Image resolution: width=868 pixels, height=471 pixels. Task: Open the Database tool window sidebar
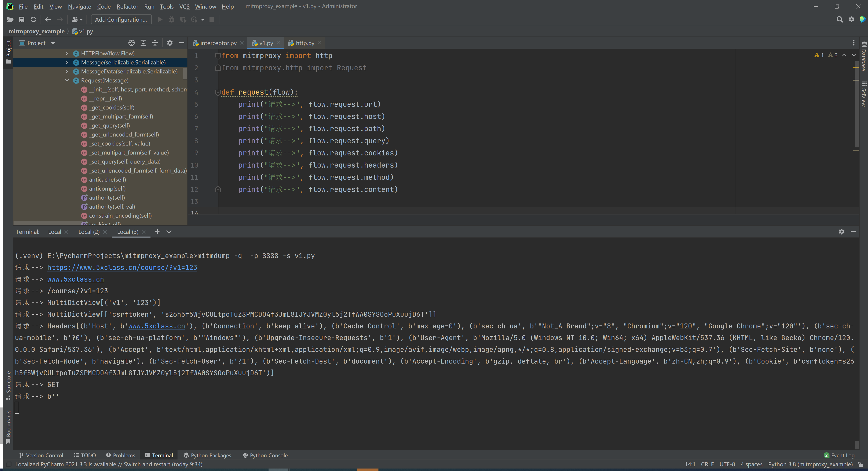pyautogui.click(x=864, y=56)
